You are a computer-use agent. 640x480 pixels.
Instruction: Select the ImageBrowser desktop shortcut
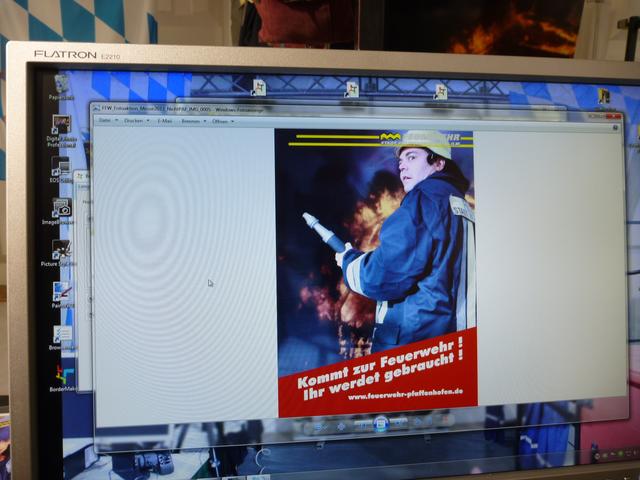(62, 209)
